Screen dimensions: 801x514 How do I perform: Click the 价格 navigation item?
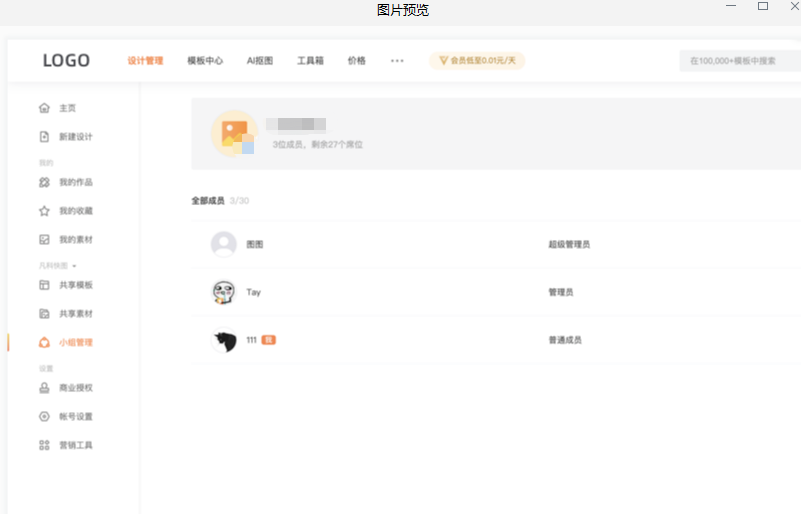coord(357,61)
